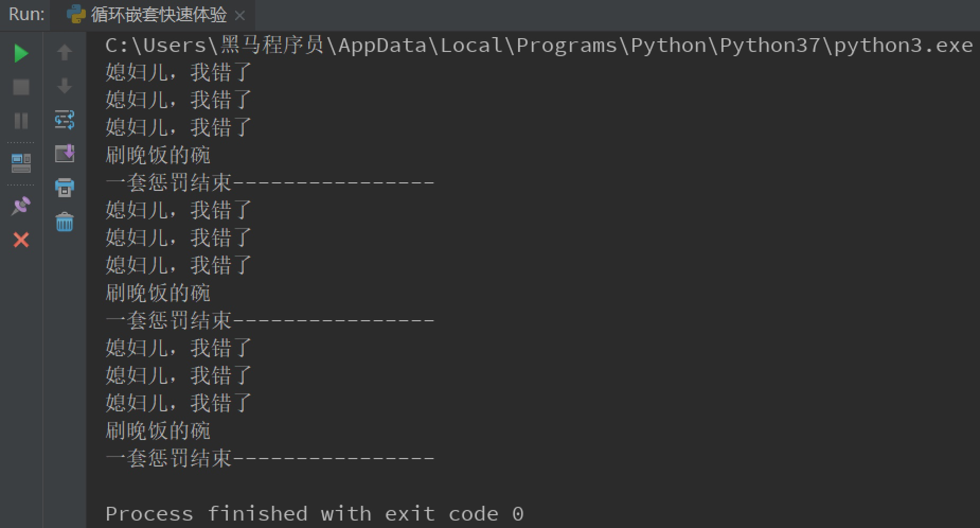Click the console layout settings icon
Viewport: 980px width, 528px height.
pos(21,163)
